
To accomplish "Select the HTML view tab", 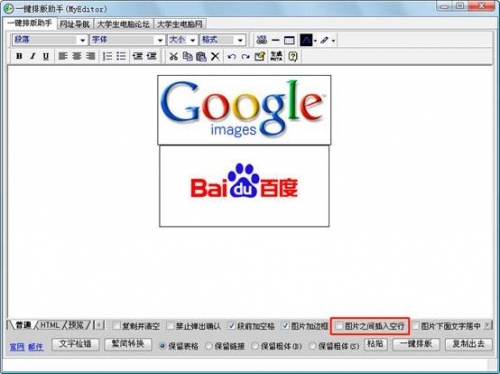I will (x=50, y=325).
